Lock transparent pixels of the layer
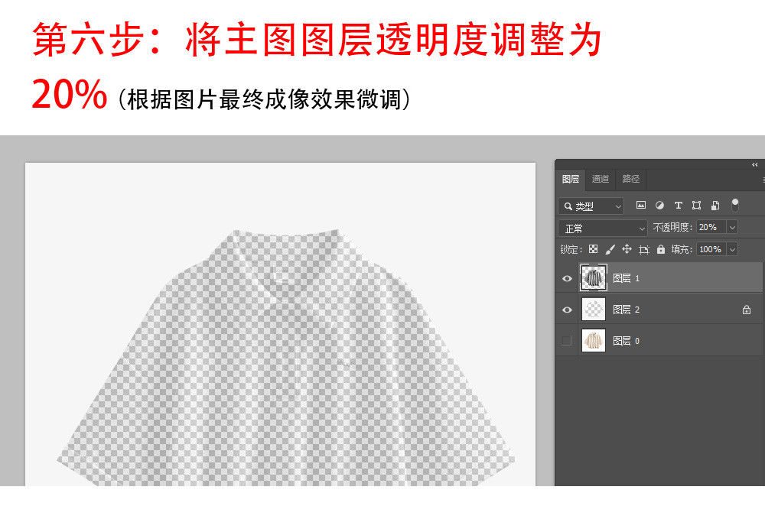This screenshot has height=532, width=765. coord(593,249)
